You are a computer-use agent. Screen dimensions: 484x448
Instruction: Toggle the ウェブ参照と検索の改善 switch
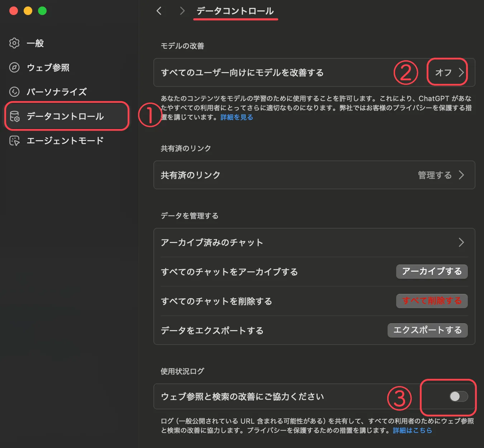click(x=459, y=396)
